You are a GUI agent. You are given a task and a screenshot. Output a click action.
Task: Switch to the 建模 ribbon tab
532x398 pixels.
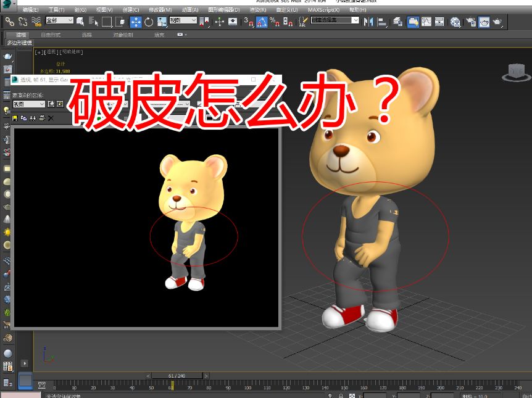click(x=21, y=35)
